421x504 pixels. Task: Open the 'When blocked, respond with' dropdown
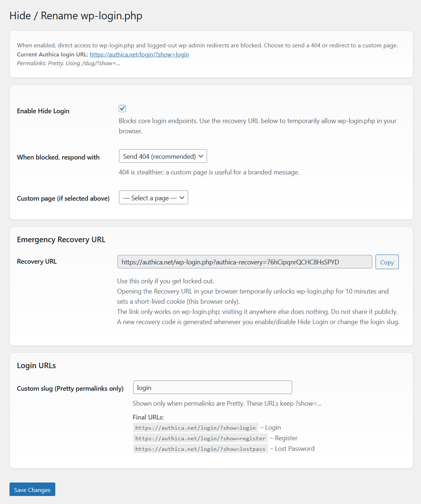[x=163, y=156]
